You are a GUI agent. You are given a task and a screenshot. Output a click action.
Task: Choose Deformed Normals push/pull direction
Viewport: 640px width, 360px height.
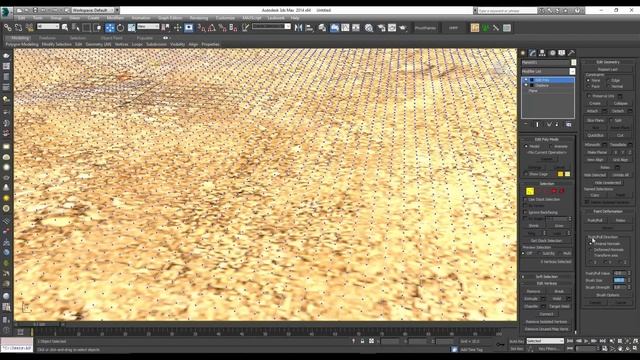(591, 249)
